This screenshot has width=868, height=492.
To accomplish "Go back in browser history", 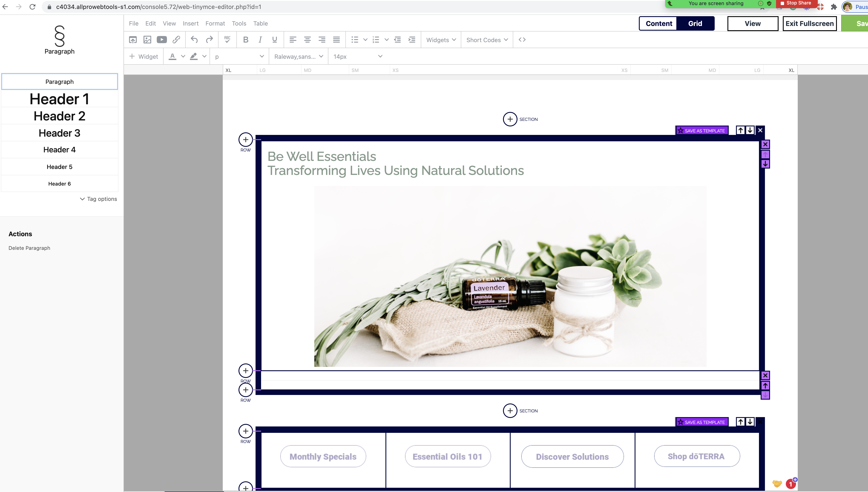I will tap(5, 7).
